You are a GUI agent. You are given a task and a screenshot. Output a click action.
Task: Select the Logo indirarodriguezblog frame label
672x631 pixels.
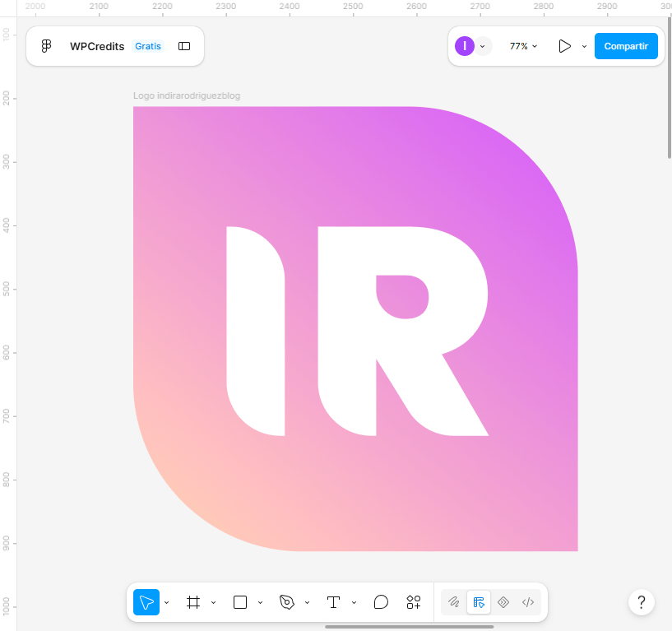(187, 95)
